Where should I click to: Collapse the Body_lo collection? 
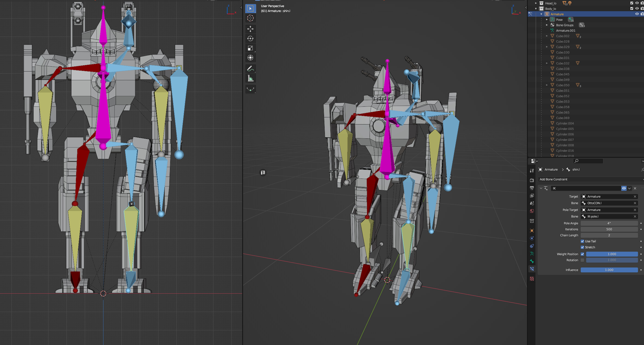[536, 9]
